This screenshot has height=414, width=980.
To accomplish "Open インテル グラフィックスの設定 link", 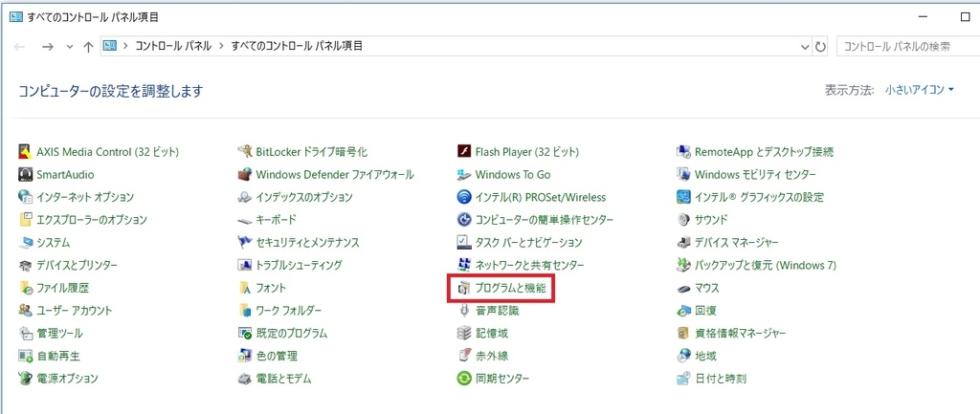I will (x=759, y=197).
